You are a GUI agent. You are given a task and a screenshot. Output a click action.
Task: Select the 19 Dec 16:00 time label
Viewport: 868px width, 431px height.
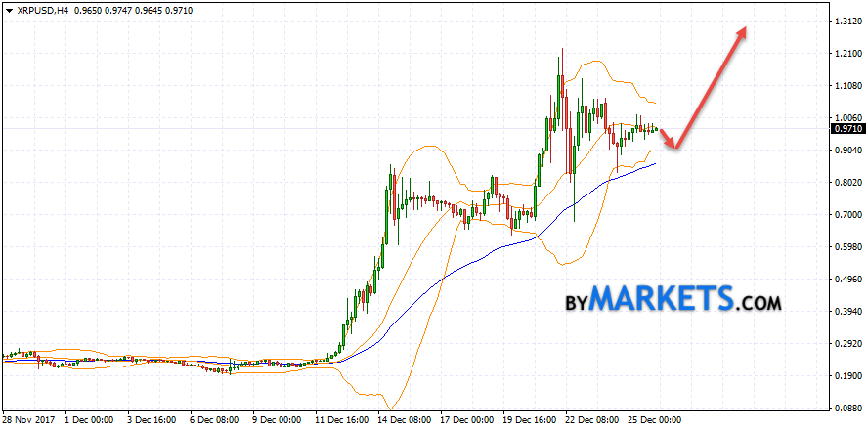tap(528, 420)
